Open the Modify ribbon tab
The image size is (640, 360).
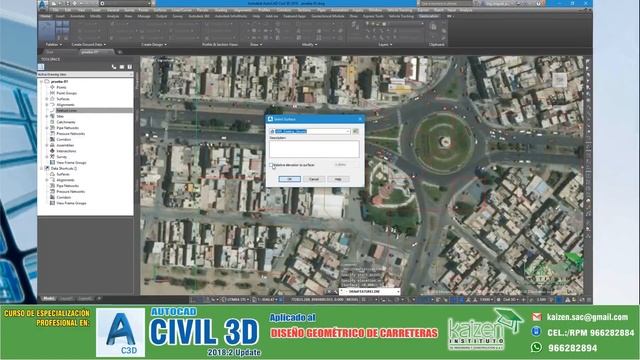pyautogui.click(x=96, y=16)
